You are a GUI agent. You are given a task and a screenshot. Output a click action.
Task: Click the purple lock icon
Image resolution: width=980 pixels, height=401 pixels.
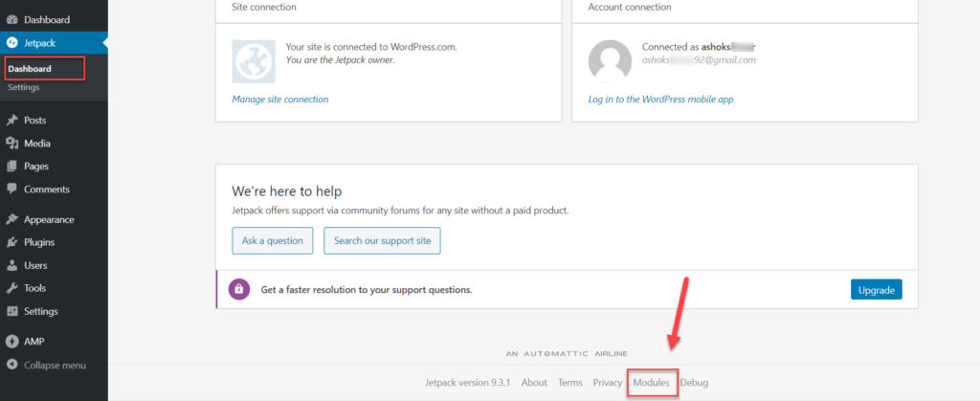pyautogui.click(x=238, y=290)
